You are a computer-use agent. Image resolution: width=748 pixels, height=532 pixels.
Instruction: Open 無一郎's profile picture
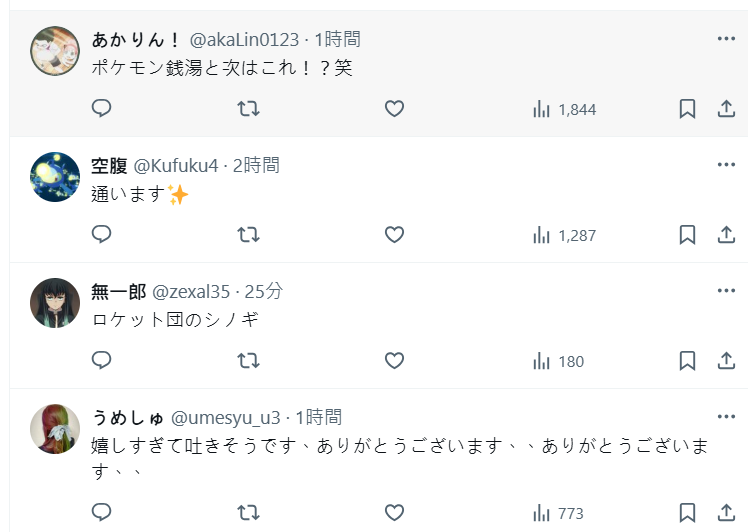coord(55,303)
